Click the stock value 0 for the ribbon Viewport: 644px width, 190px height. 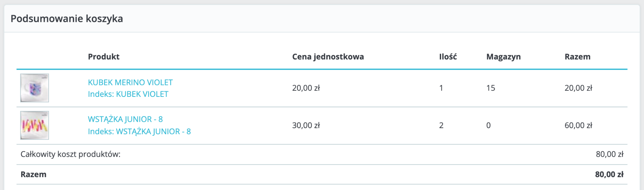(488, 125)
